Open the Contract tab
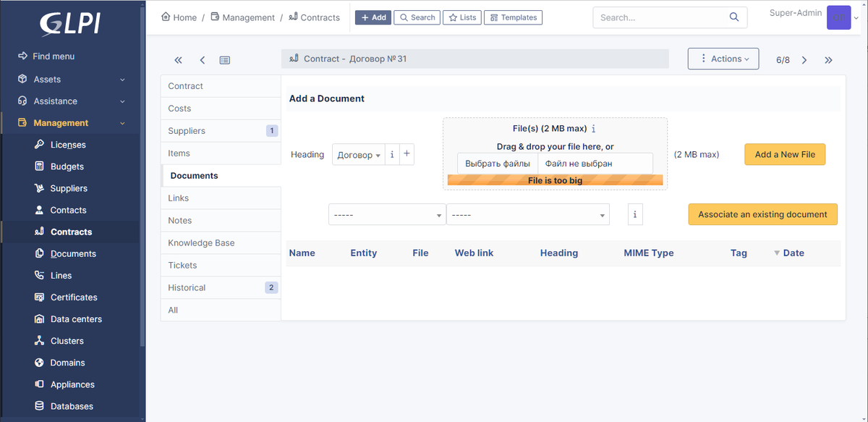868x422 pixels. pos(221,86)
